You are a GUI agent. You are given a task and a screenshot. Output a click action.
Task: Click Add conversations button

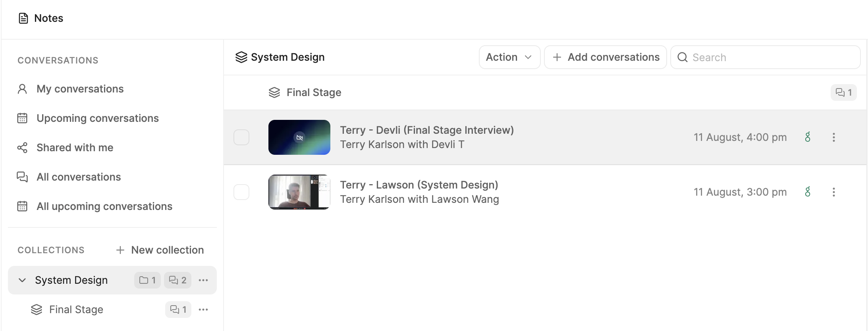coord(605,57)
